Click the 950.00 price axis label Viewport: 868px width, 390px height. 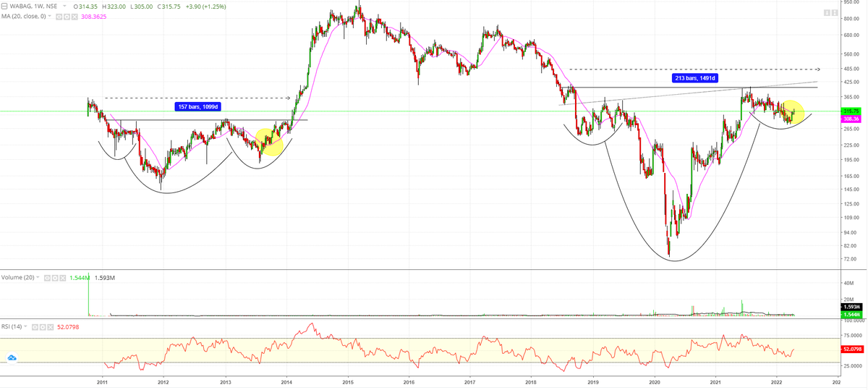pyautogui.click(x=851, y=2)
